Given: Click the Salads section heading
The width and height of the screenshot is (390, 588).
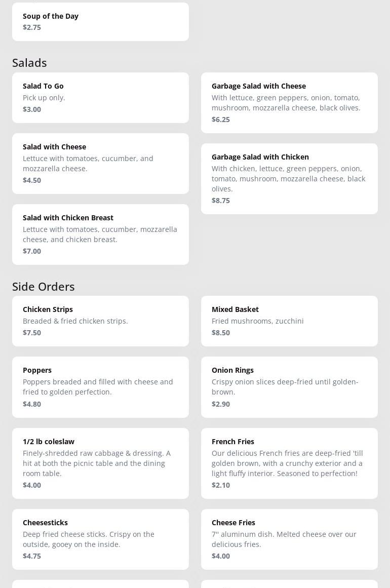Looking at the screenshot, I should coord(29,63).
